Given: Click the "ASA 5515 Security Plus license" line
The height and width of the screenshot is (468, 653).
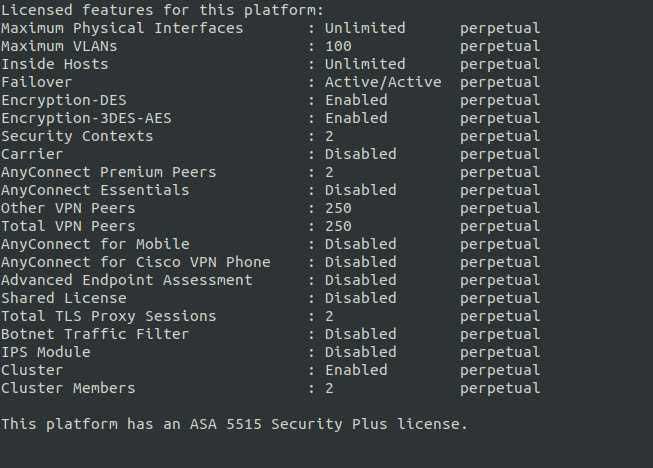Looking at the screenshot, I should point(234,424).
